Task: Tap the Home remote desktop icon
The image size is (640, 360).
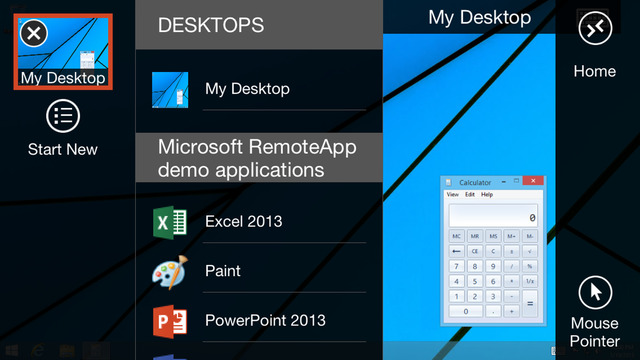Action: click(595, 28)
